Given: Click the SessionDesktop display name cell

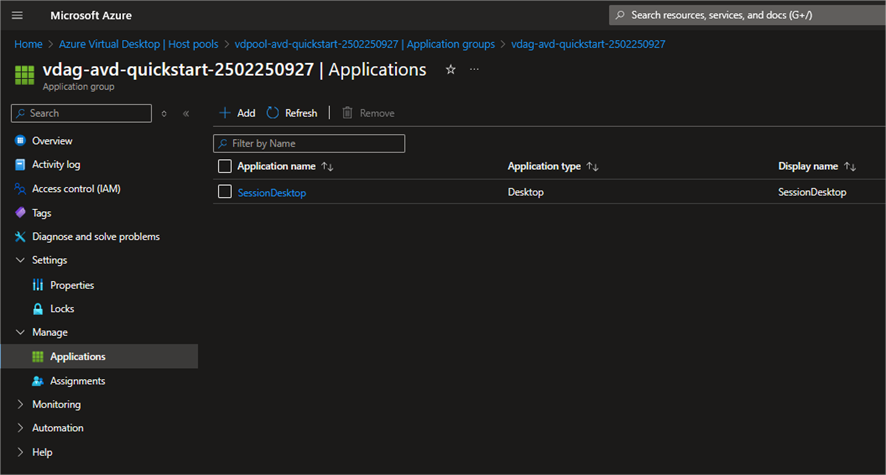Looking at the screenshot, I should pyautogui.click(x=812, y=192).
